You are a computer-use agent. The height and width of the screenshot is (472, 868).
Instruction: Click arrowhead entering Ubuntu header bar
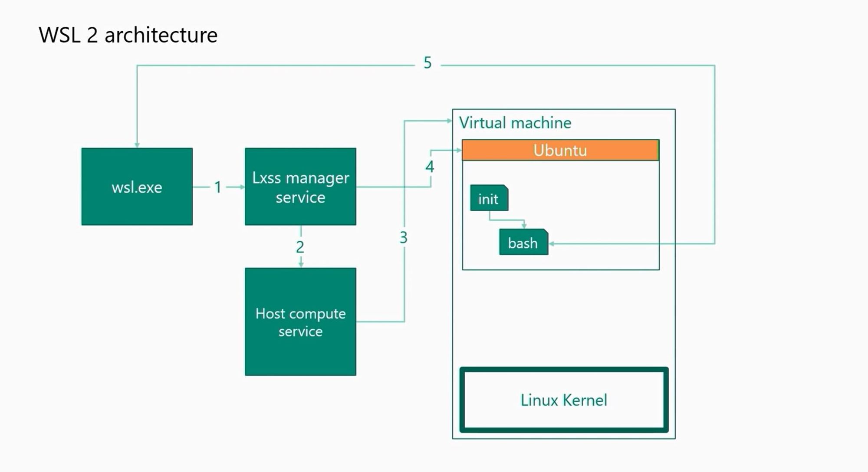(x=459, y=150)
